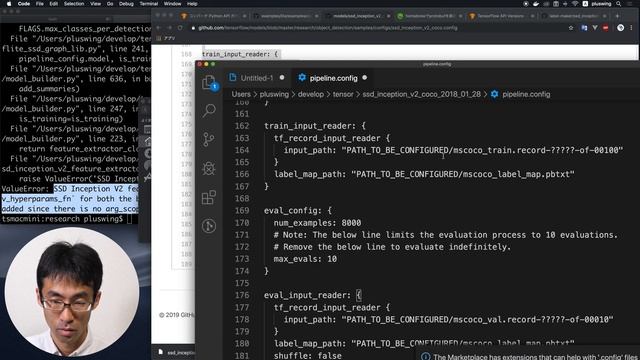640x360 pixels.
Task: Open the Explorer view in VS Code
Action: (209, 82)
